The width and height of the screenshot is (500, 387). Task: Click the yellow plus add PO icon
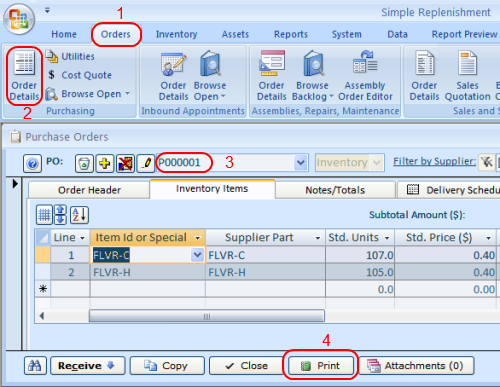point(105,163)
